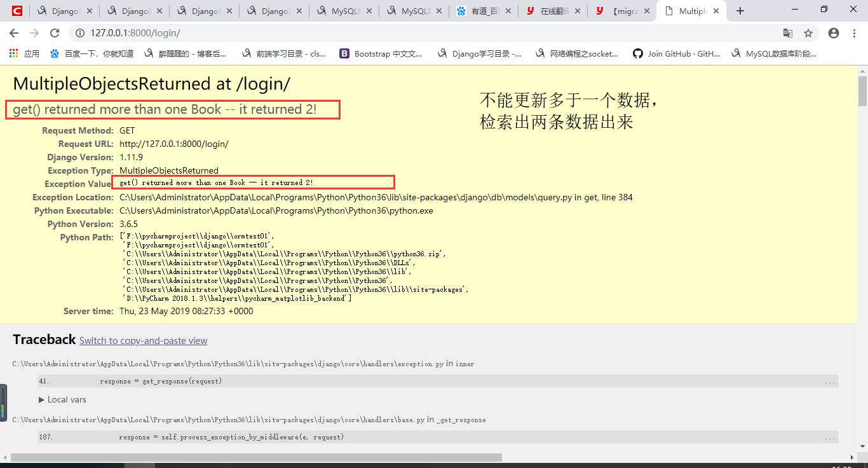Open a new browser tab

740,11
